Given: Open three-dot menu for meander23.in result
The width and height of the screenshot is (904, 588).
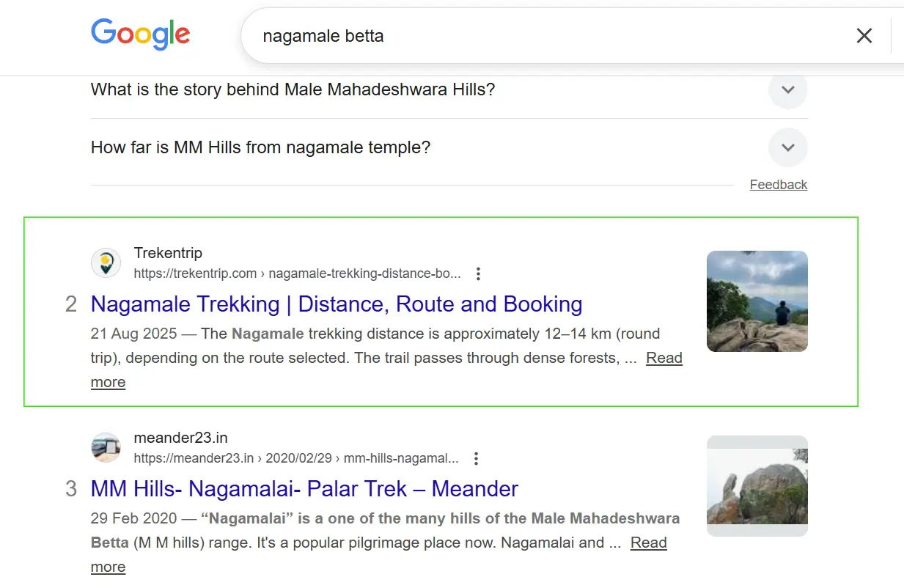Looking at the screenshot, I should [x=476, y=458].
